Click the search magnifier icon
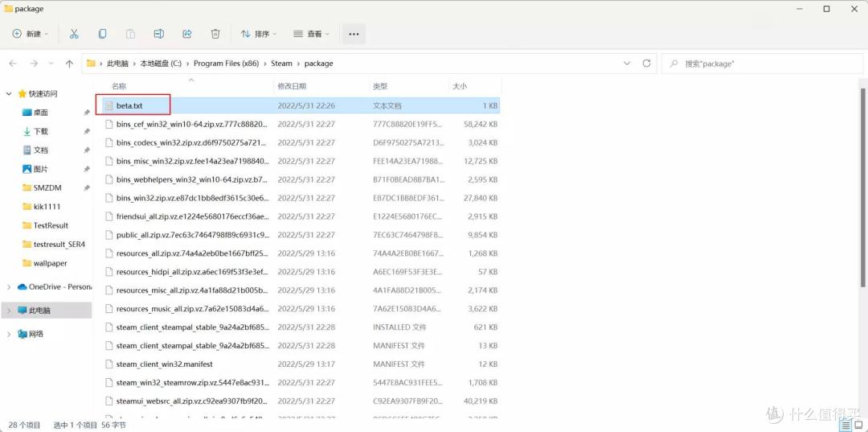868x432 pixels. [x=674, y=64]
